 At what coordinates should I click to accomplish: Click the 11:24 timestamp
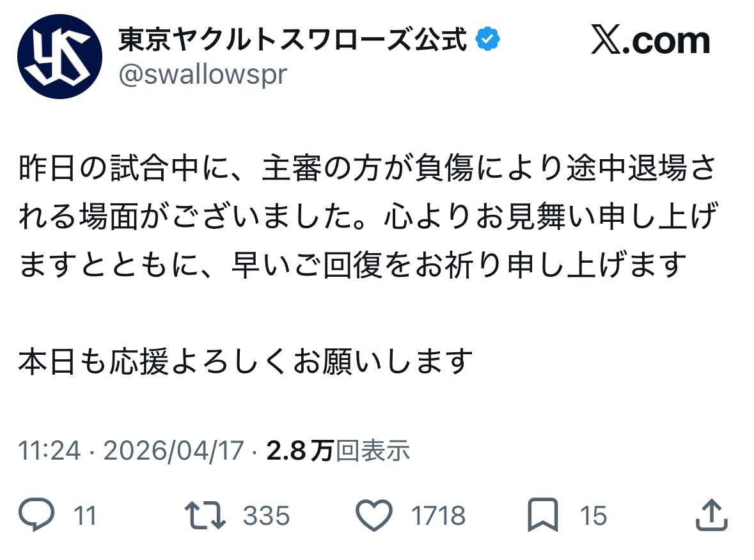(49, 451)
